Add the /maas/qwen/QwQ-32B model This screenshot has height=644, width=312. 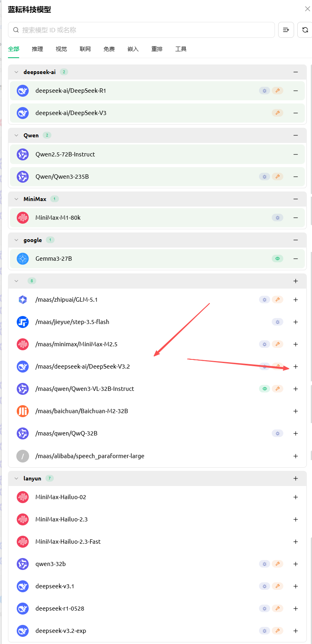(x=296, y=433)
